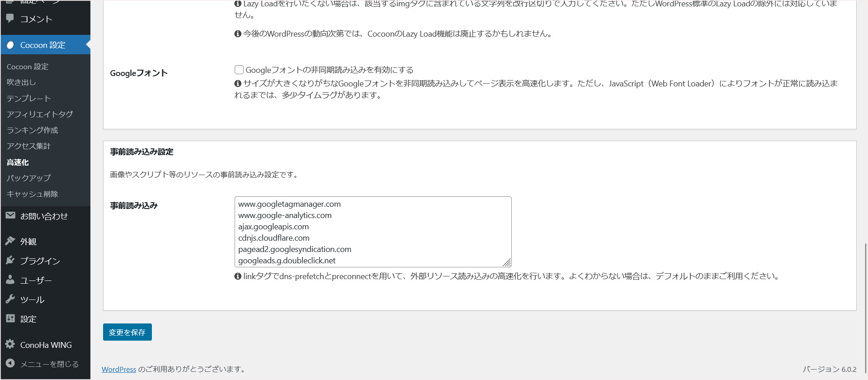Click ajax.googleapis.com line in textarea
The image size is (868, 380).
274,227
